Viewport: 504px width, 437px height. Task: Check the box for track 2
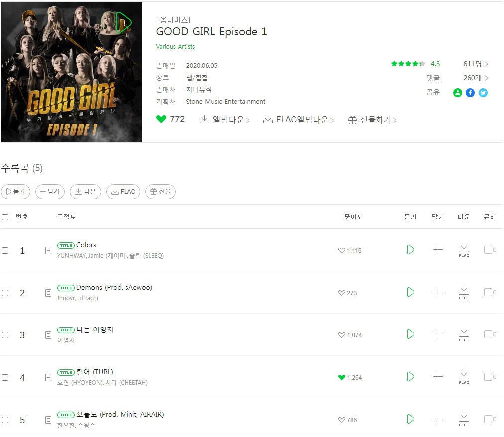pos(5,293)
